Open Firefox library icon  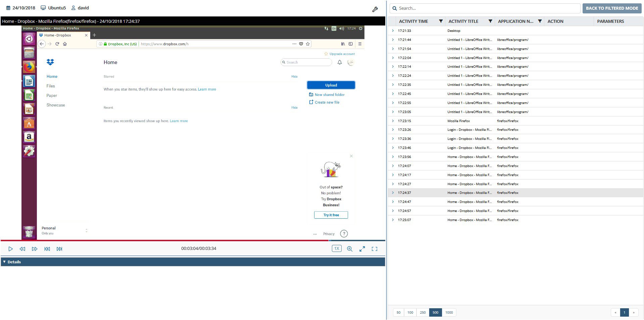click(343, 44)
